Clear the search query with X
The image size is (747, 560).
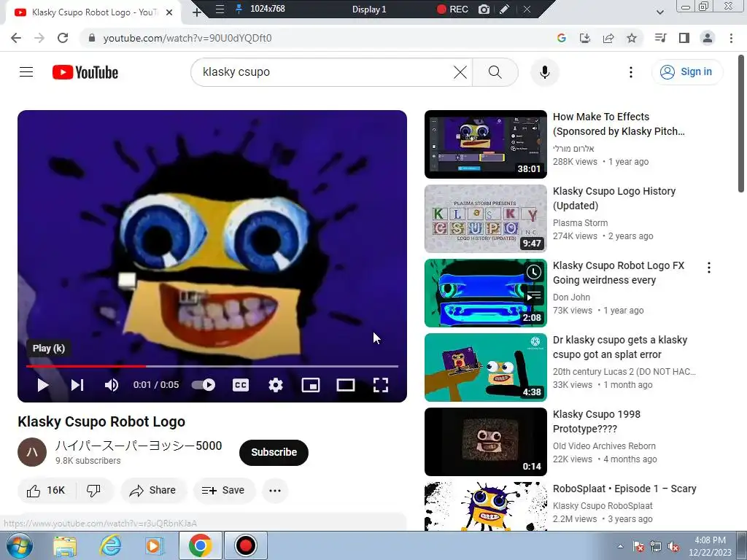pyautogui.click(x=460, y=72)
